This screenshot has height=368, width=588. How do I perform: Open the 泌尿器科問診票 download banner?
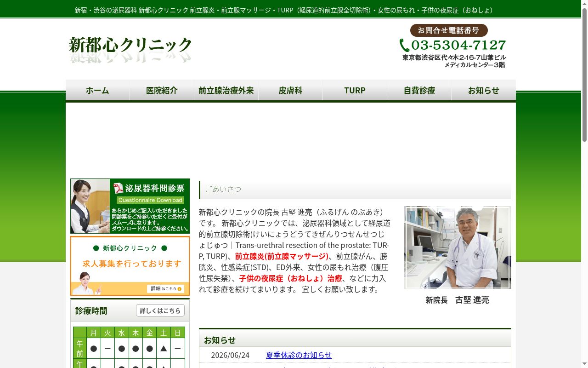click(130, 206)
